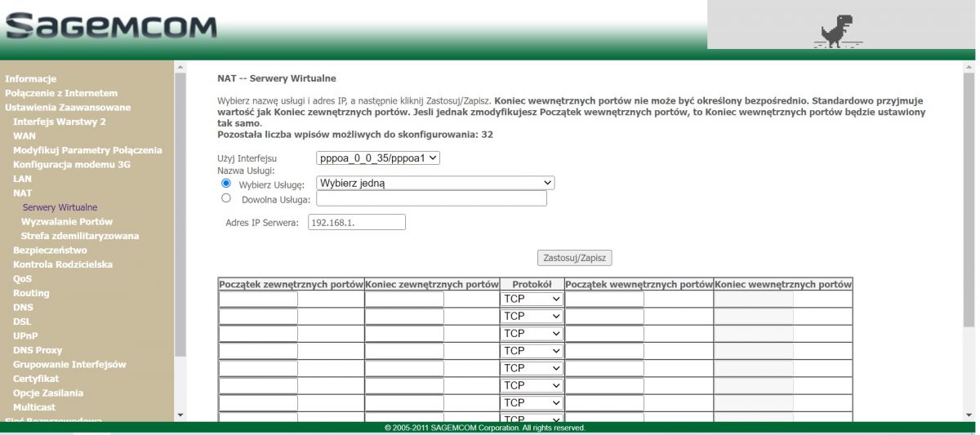980x435 pixels.
Task: Go to Interfejs Warstwy 2
Action: point(60,122)
